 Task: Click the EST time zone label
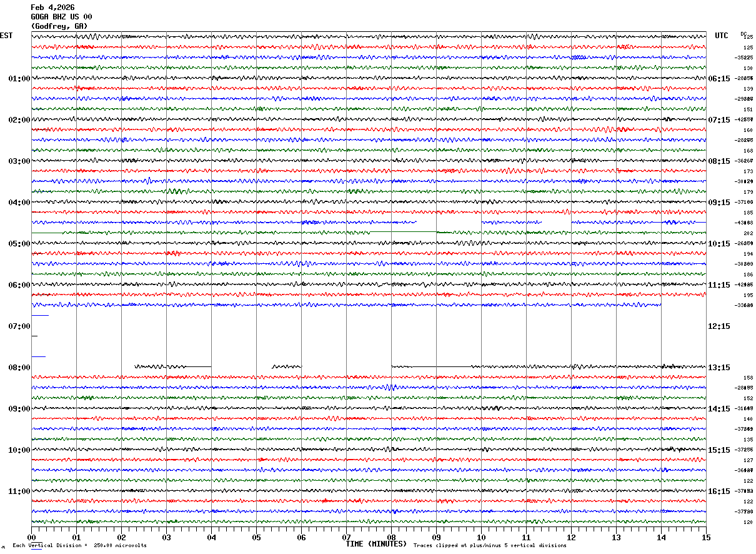coord(6,36)
